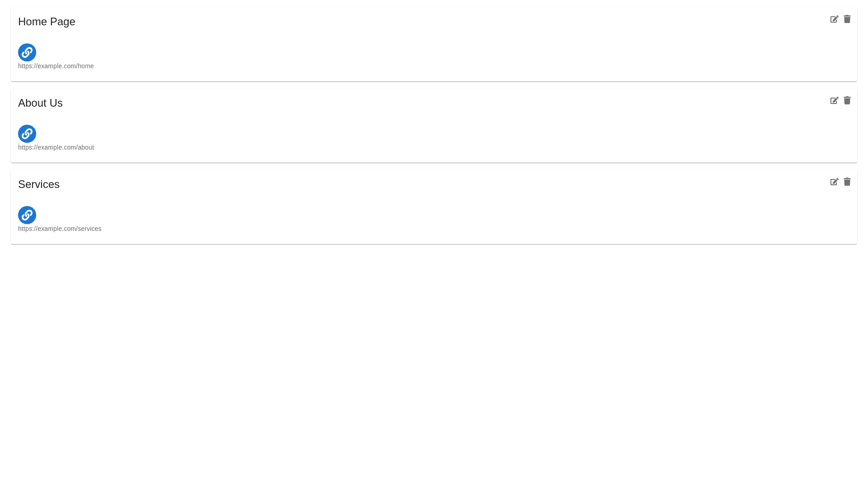Click the Home Page blue link icon
The image size is (868, 488).
27,52
